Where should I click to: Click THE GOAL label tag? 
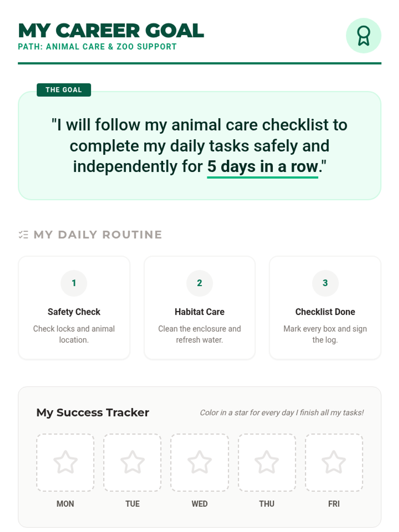(64, 90)
